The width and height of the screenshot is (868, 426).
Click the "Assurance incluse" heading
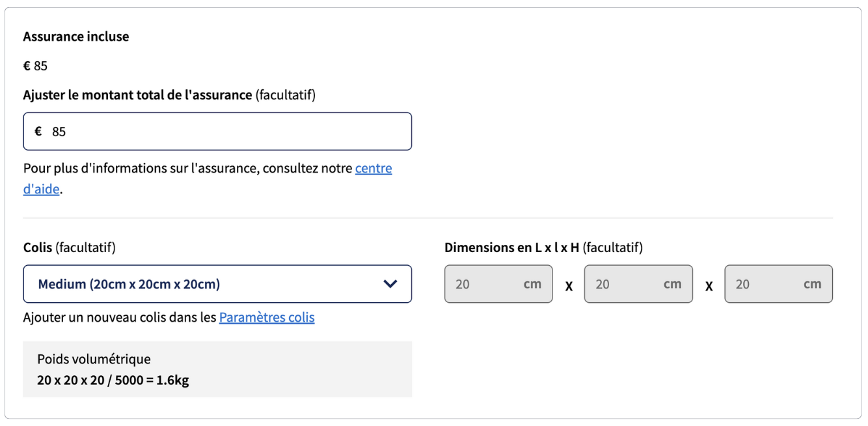tap(76, 36)
